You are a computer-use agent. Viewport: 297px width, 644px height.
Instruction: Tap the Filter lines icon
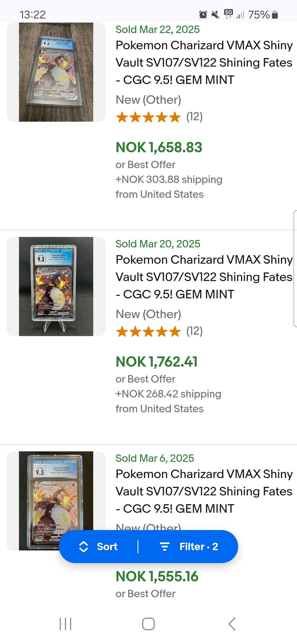tap(165, 547)
